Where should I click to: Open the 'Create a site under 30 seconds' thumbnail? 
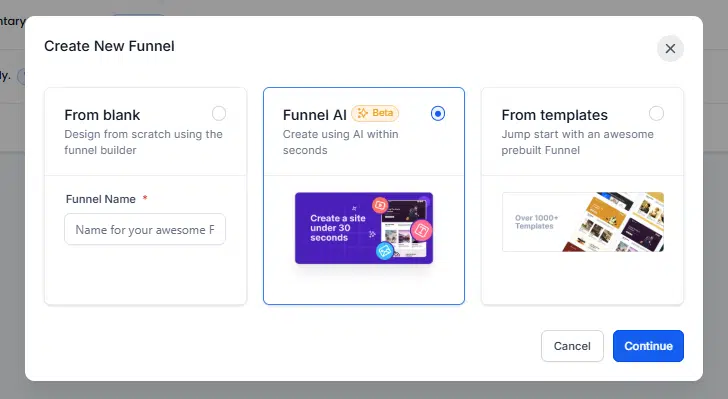click(x=364, y=228)
